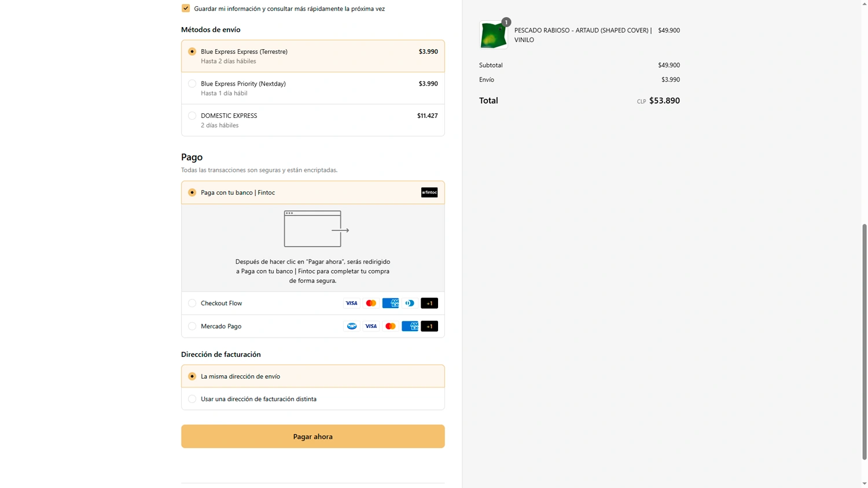Click the 'Envío' cost '$3.990' in summary
The width and height of the screenshot is (868, 488).
671,80
